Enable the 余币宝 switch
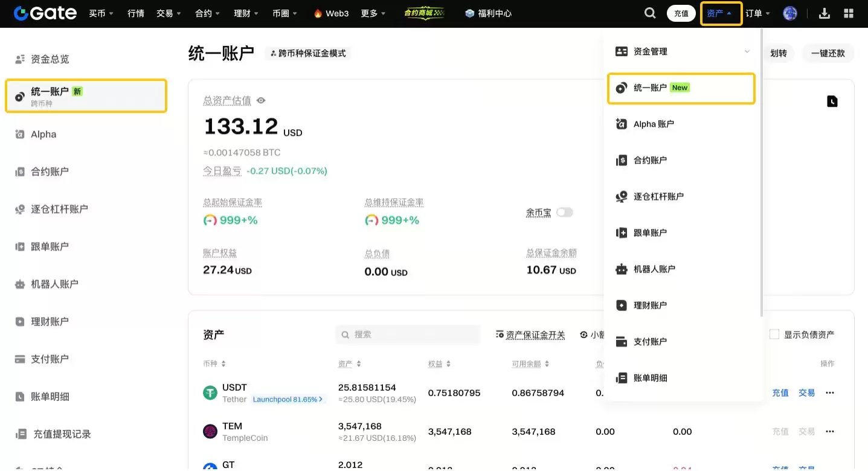 click(x=563, y=212)
